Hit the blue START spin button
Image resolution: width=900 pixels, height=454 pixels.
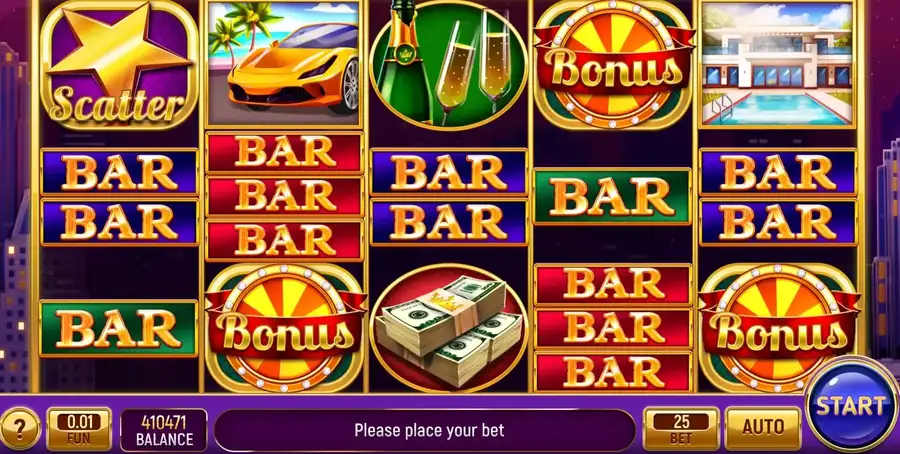pyautogui.click(x=851, y=405)
